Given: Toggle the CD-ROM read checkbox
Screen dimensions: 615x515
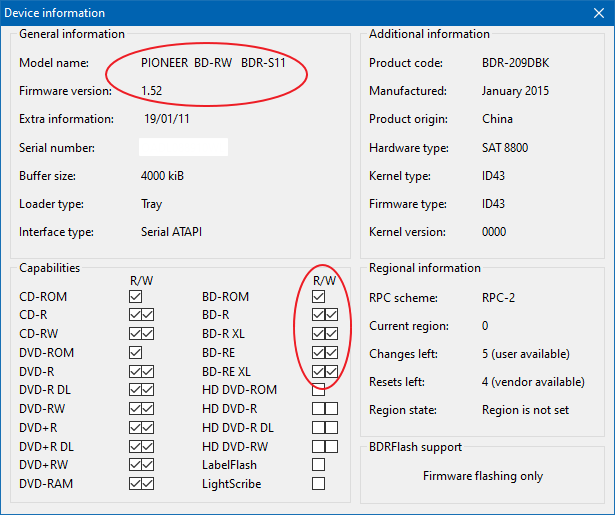Looking at the screenshot, I should pos(135,297).
